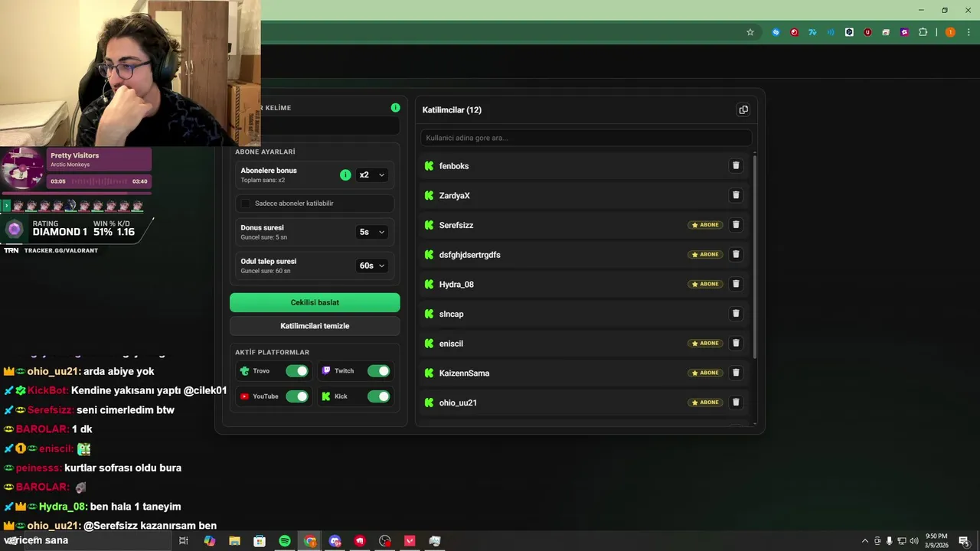
Task: Delete participant Hydra_08
Action: 736,284
